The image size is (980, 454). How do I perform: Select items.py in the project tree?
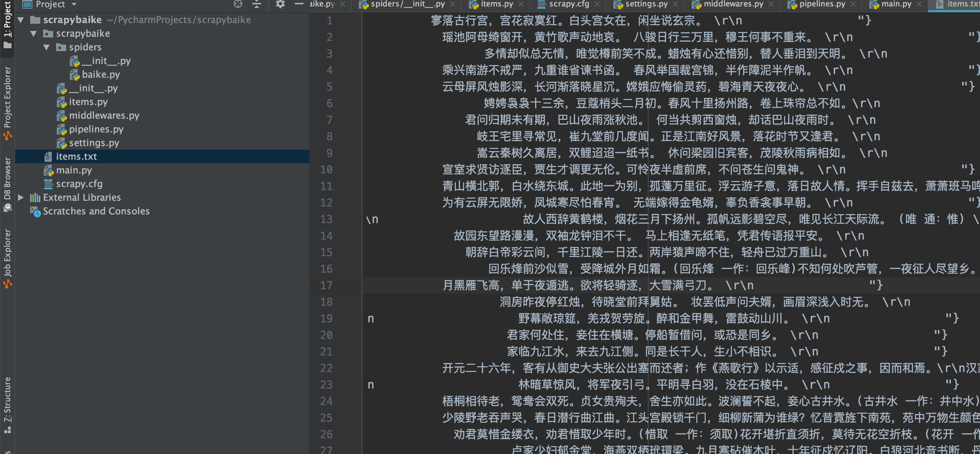88,102
